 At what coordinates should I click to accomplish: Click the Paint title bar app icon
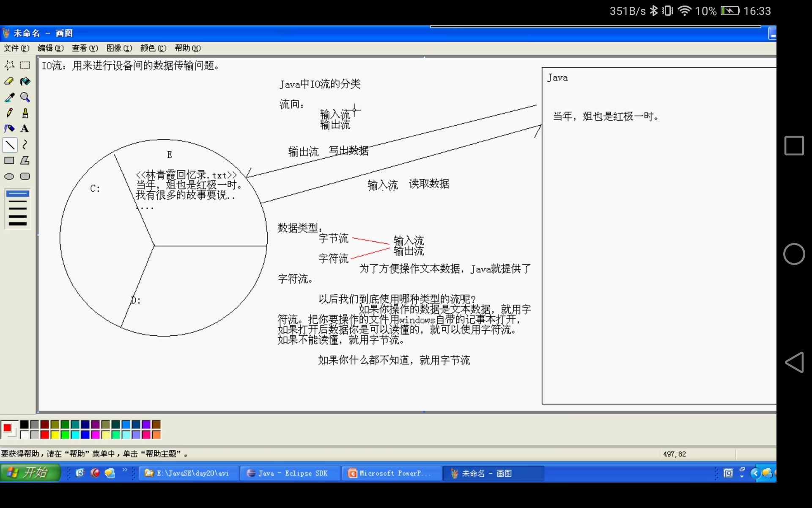pyautogui.click(x=6, y=33)
